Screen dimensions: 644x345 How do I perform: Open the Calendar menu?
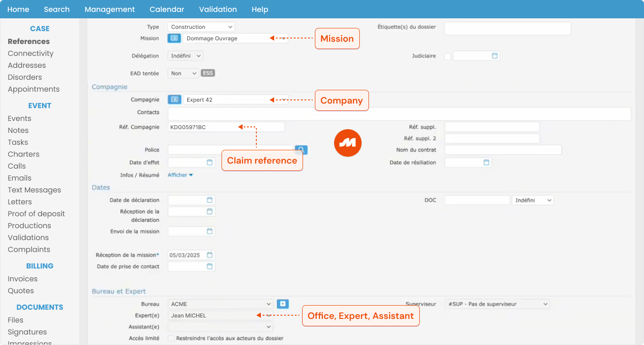[x=167, y=9]
